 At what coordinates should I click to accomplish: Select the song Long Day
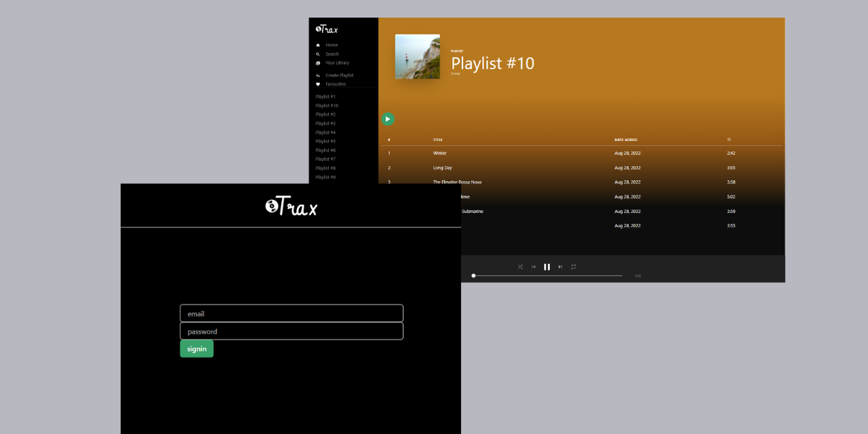coord(442,167)
